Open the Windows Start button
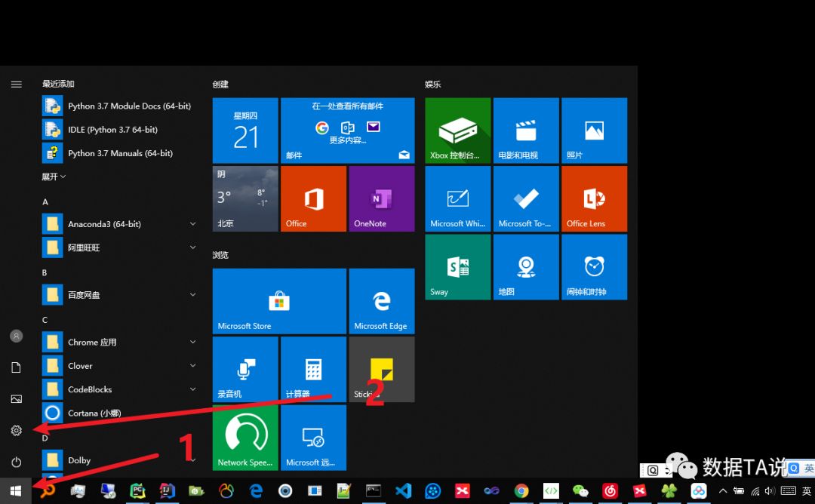The image size is (815, 504). pyautogui.click(x=16, y=491)
